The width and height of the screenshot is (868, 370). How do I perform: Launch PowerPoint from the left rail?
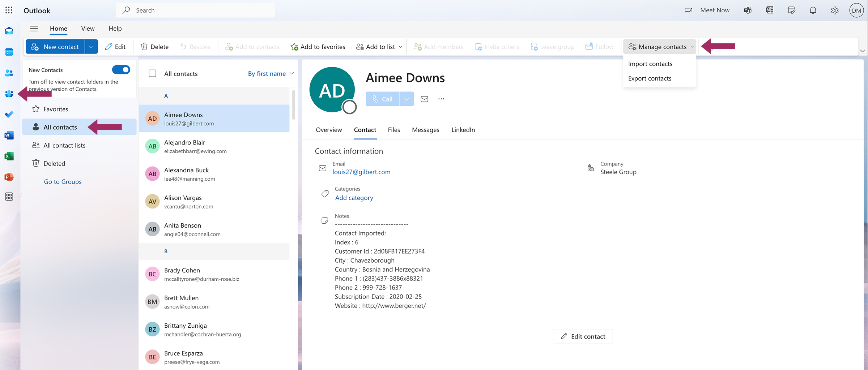[9, 177]
